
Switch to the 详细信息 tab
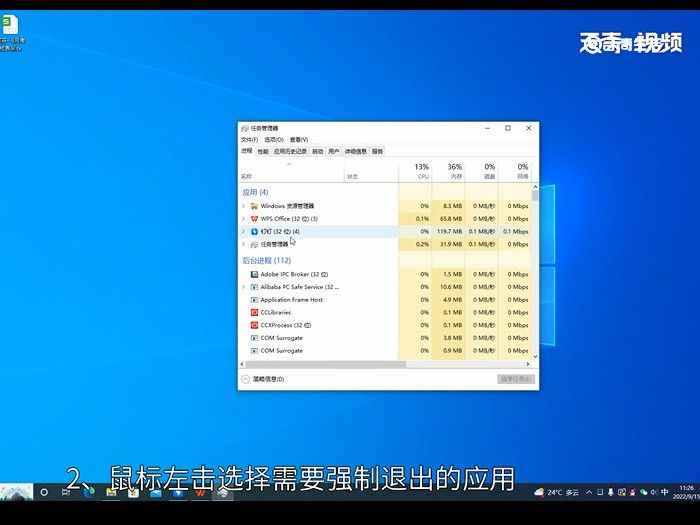(x=356, y=151)
